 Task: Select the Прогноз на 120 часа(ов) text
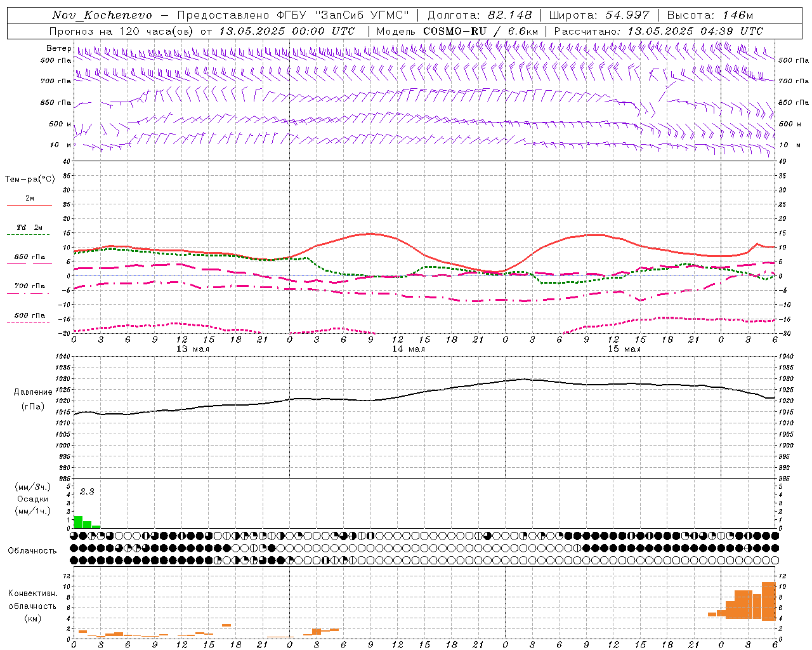click(122, 31)
